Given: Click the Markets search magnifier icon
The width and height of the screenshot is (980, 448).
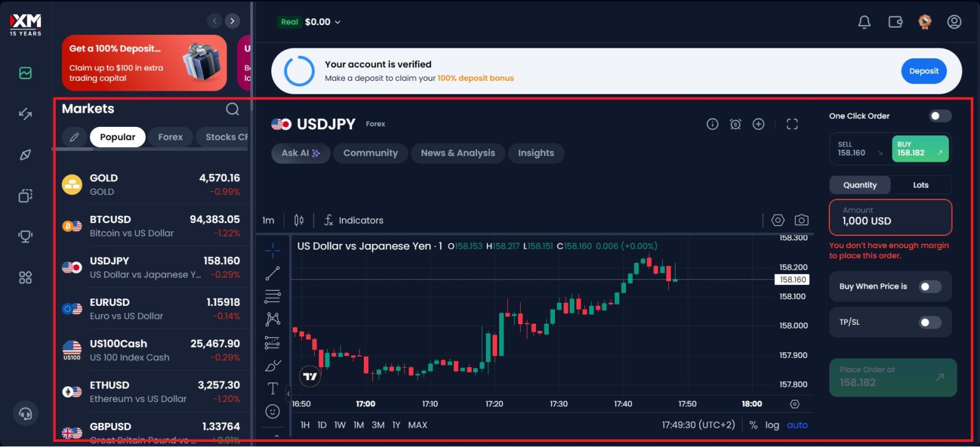Looking at the screenshot, I should point(232,109).
